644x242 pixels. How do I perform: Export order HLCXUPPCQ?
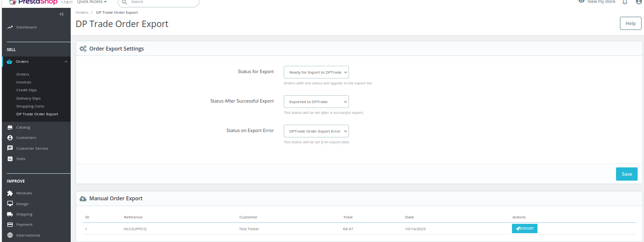tap(524, 229)
